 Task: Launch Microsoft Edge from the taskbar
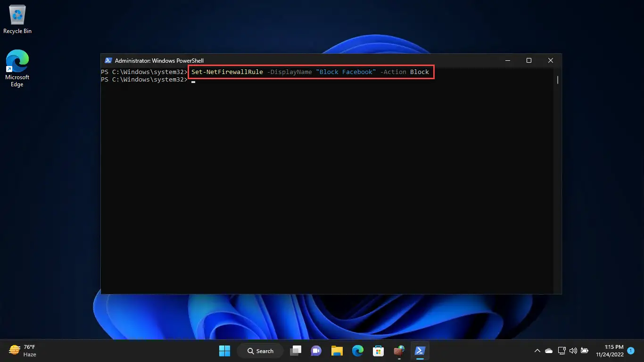pos(357,351)
